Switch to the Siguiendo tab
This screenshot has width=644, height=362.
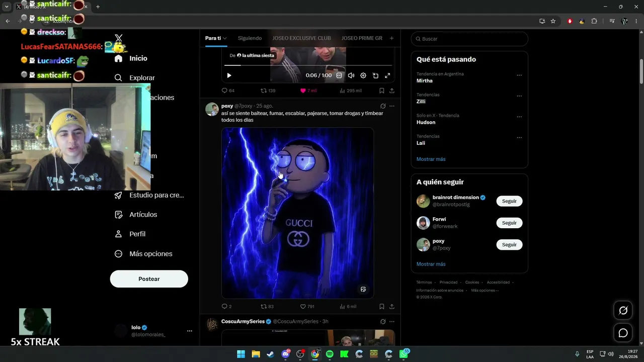[250, 38]
